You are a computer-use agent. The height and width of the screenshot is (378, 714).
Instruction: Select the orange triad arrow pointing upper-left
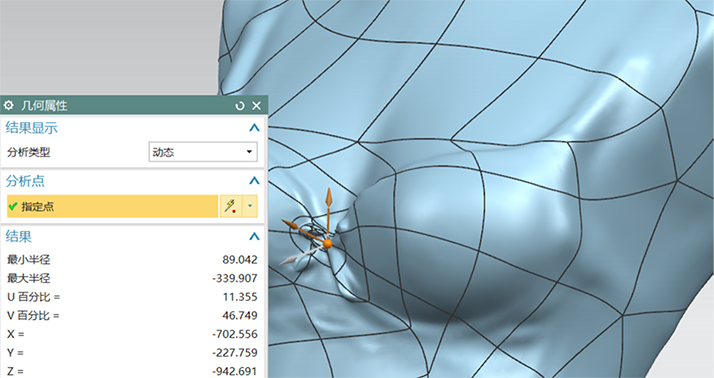[x=301, y=229]
